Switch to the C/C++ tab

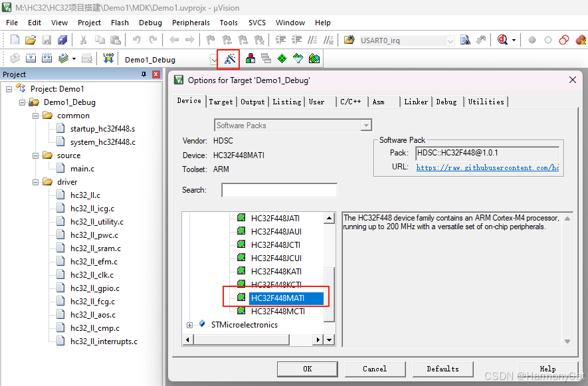351,102
